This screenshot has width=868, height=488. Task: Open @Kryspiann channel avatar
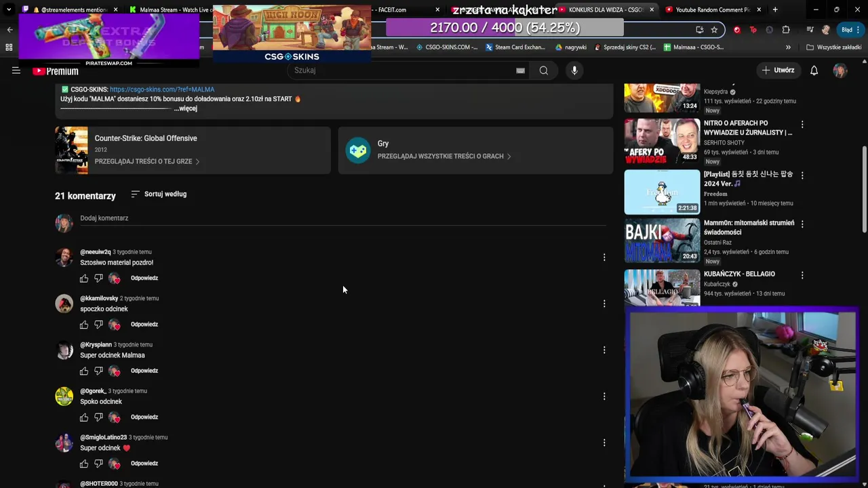tap(64, 350)
